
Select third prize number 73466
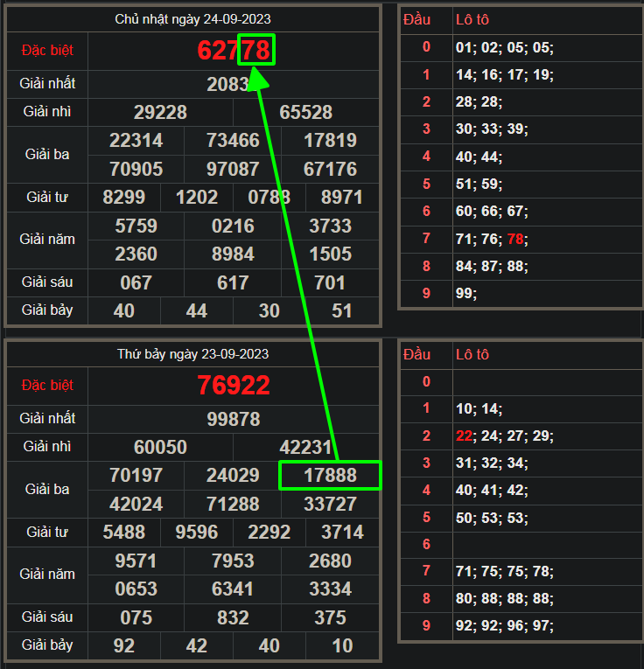[234, 141]
